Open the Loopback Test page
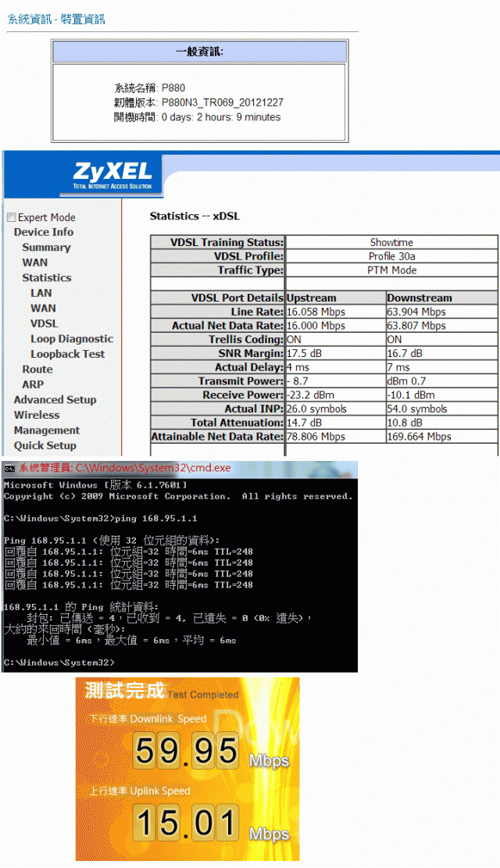This screenshot has height=868, width=500. [67, 354]
